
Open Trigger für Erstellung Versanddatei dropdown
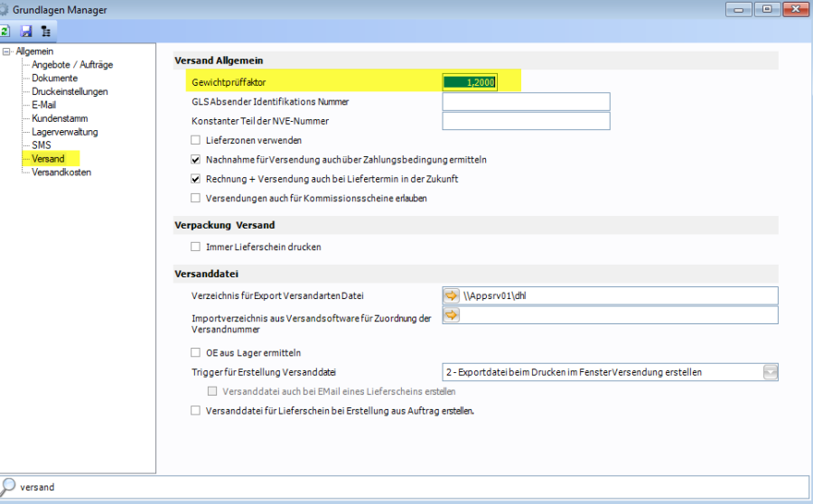(x=770, y=372)
